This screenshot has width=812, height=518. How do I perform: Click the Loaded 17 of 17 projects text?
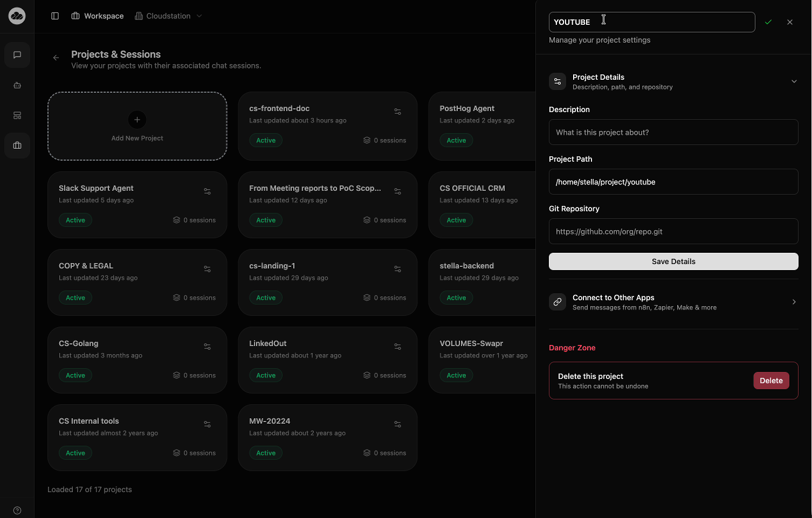click(x=90, y=489)
